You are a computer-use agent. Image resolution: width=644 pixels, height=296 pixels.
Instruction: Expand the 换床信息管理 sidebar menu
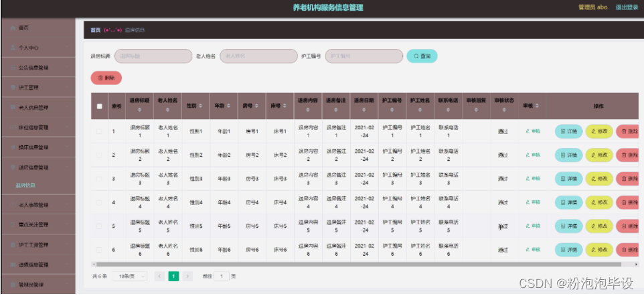[38, 147]
